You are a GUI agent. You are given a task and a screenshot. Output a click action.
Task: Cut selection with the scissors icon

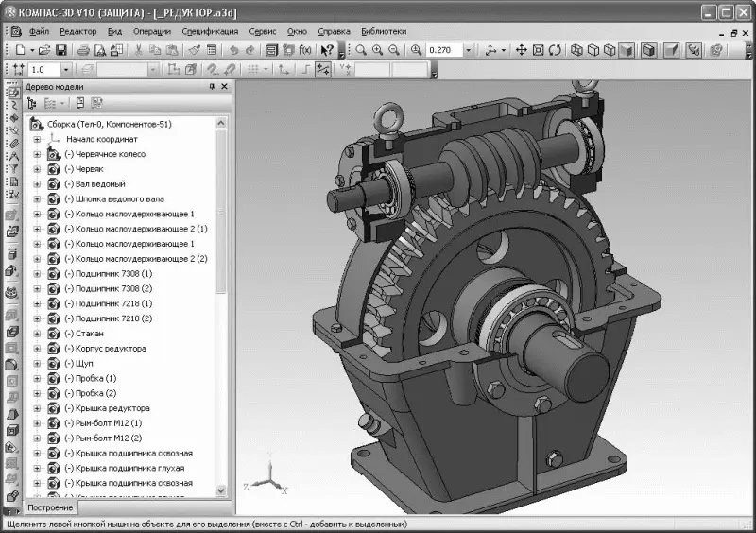click(138, 50)
